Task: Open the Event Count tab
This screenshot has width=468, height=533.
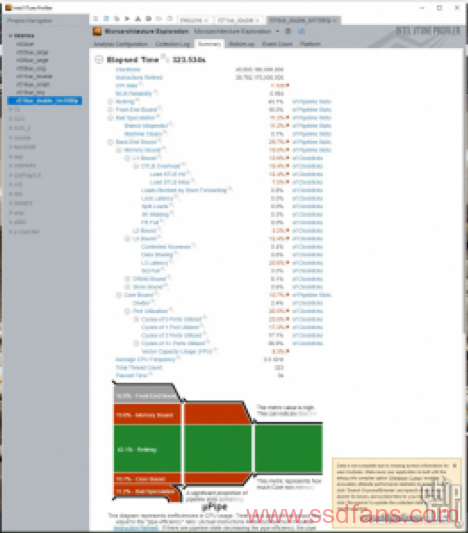Action: click(x=277, y=44)
